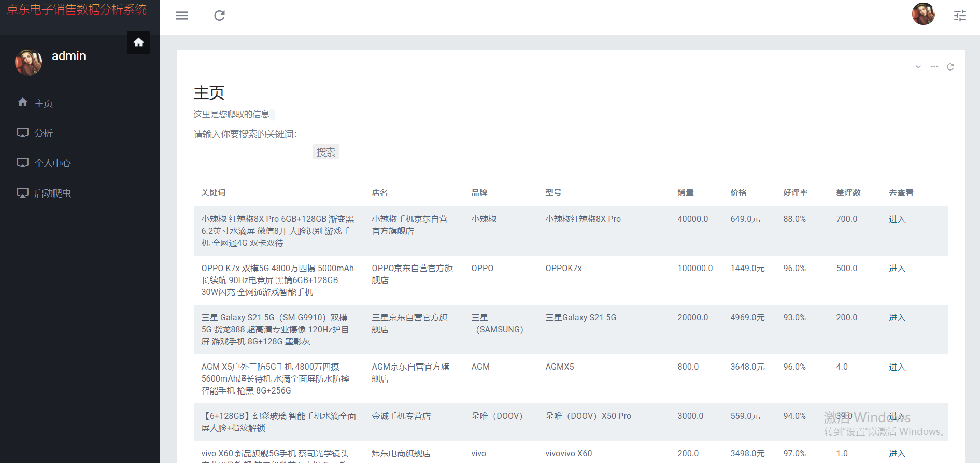Click the OPPO K7x keyword description cell

point(278,280)
